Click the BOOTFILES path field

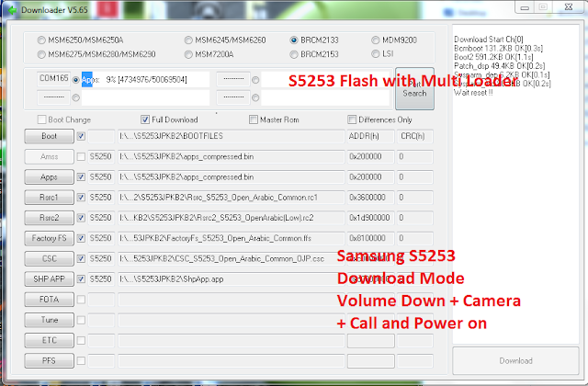pos(231,136)
